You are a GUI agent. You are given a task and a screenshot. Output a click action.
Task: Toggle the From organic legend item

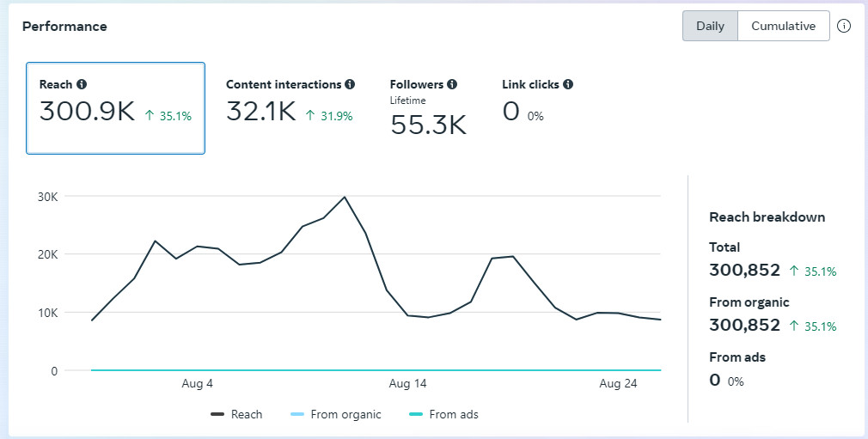pyautogui.click(x=336, y=414)
